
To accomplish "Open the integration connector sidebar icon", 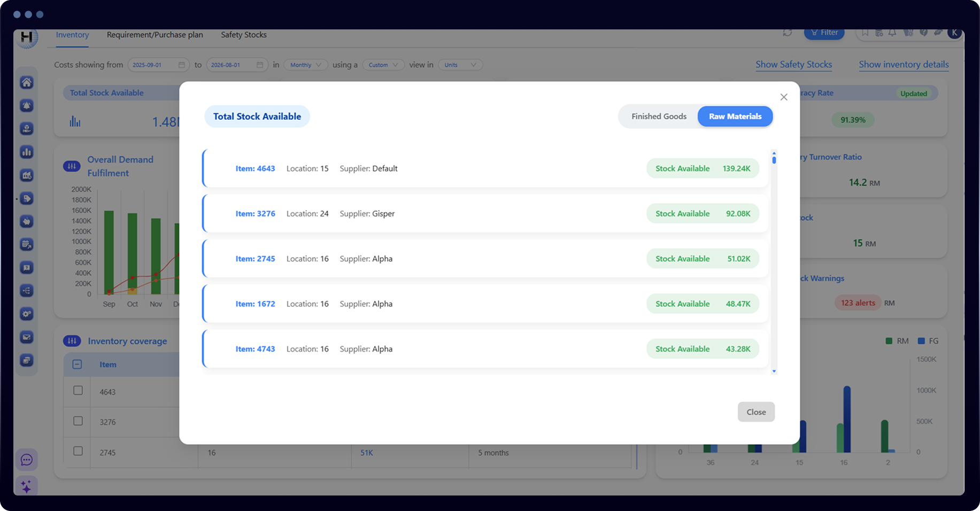I will pyautogui.click(x=27, y=291).
